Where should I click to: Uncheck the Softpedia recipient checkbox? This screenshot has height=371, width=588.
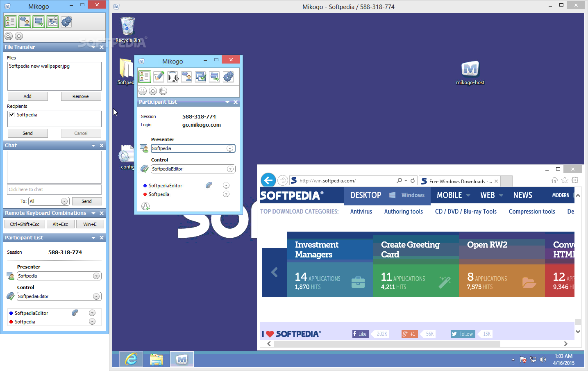pos(12,115)
